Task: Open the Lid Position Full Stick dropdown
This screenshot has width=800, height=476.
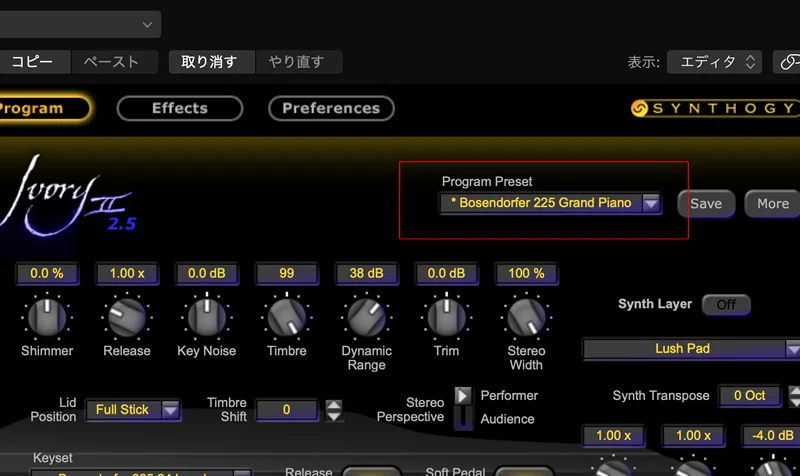Action: coord(133,410)
